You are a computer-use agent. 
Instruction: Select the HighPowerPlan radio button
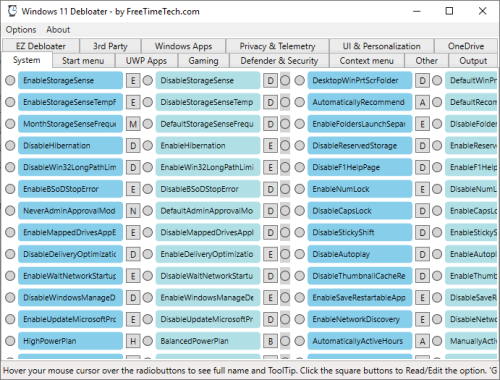coord(10,341)
